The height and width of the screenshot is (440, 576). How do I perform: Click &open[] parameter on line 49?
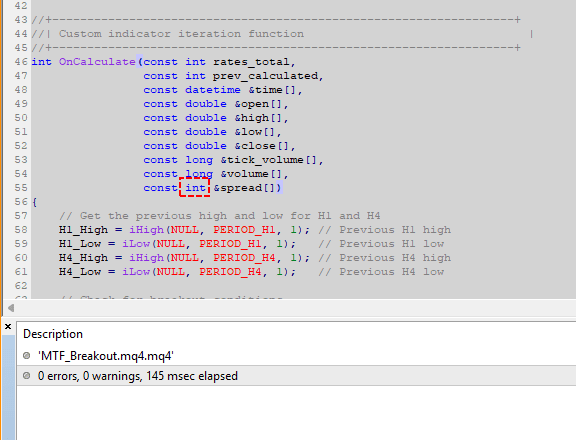[258, 104]
